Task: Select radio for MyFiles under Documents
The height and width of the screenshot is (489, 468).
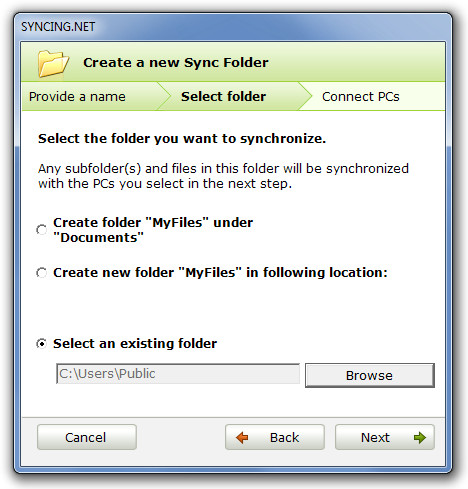Action: tap(41, 230)
